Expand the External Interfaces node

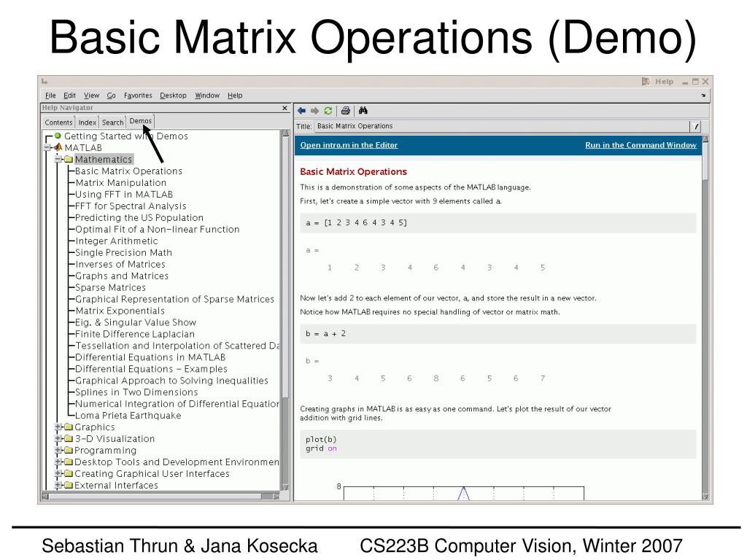click(58, 485)
